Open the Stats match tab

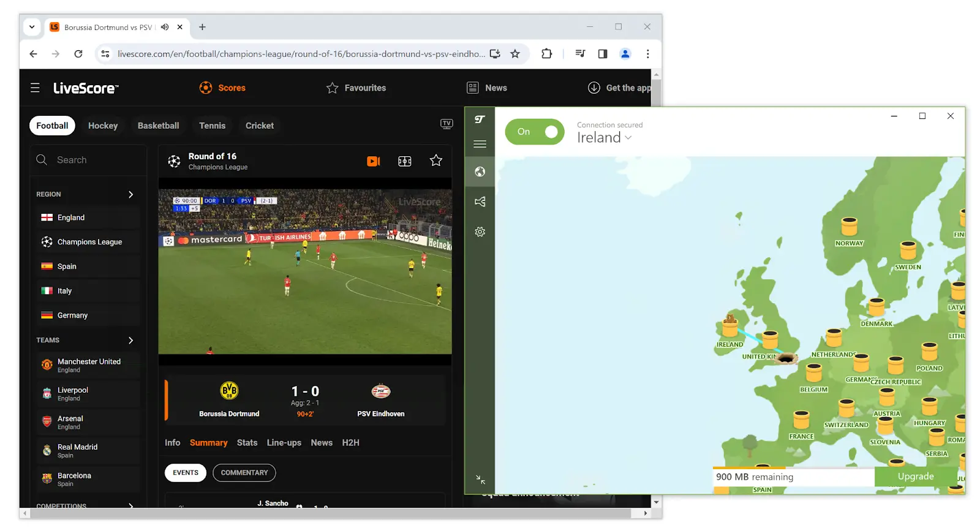pyautogui.click(x=247, y=442)
